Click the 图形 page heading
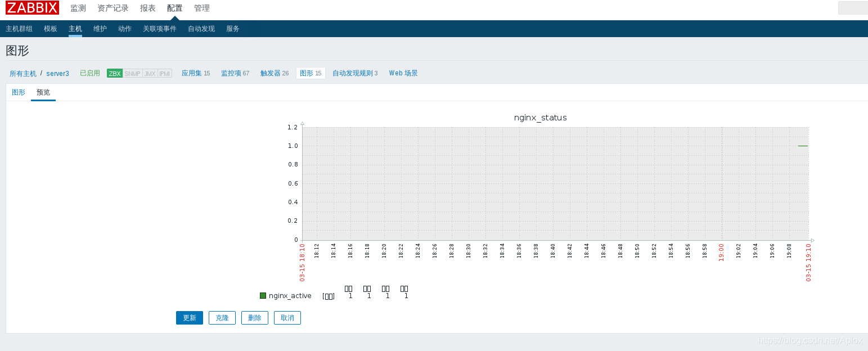Viewport: 868px width, 351px height. [17, 51]
